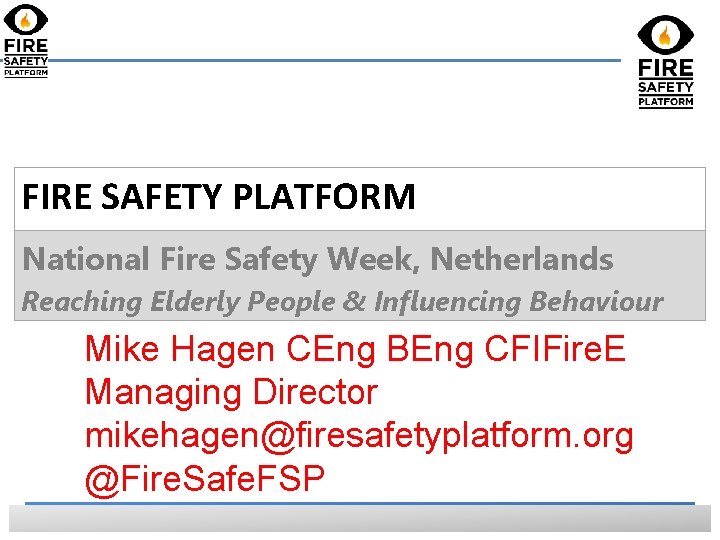Click the word FIRE in the small top-left logo
720x540 pixels.
point(26,46)
